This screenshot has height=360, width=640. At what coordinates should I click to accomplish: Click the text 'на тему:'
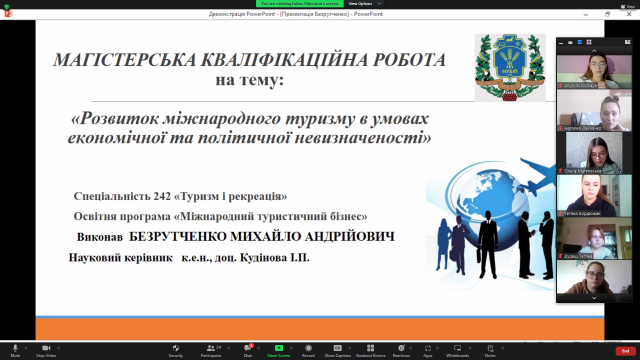coord(249,80)
